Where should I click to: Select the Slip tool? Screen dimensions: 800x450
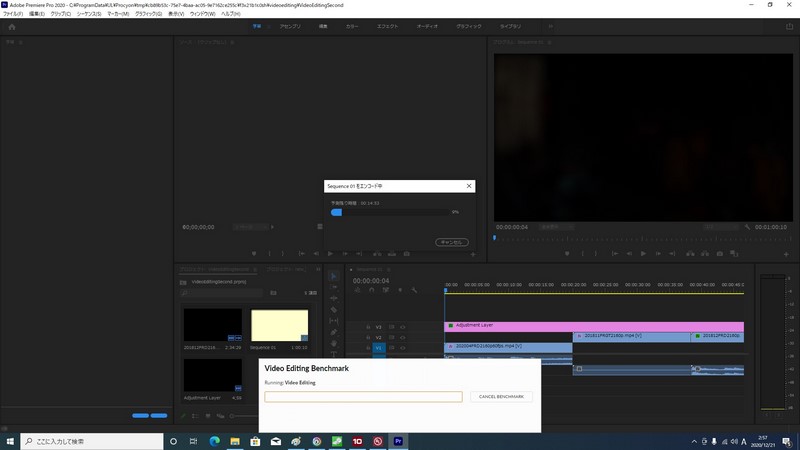click(x=334, y=321)
